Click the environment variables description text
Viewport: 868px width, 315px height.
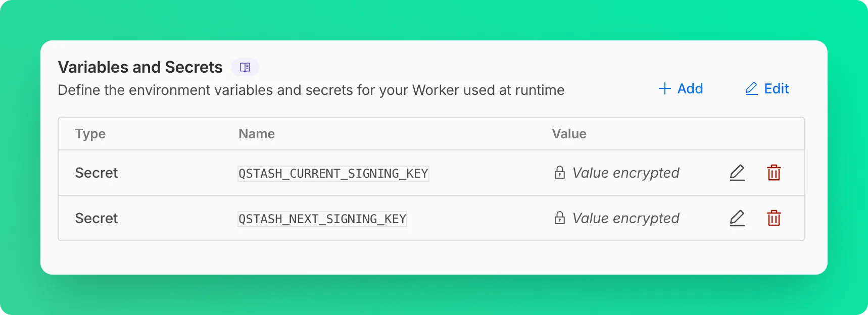[x=311, y=90]
